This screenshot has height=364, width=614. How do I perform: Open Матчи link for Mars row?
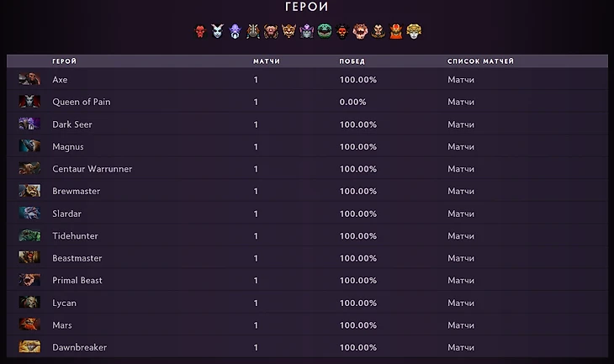[x=461, y=324]
